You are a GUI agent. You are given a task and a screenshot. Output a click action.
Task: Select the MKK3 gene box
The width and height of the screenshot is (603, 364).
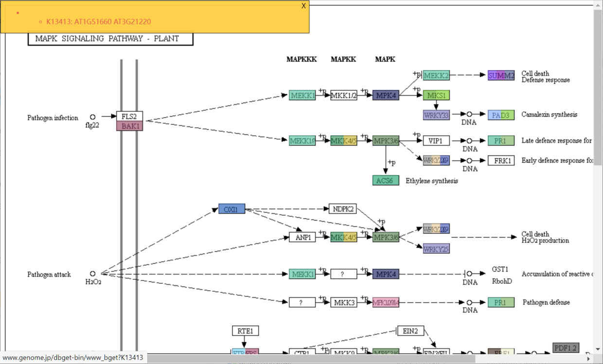pyautogui.click(x=344, y=302)
